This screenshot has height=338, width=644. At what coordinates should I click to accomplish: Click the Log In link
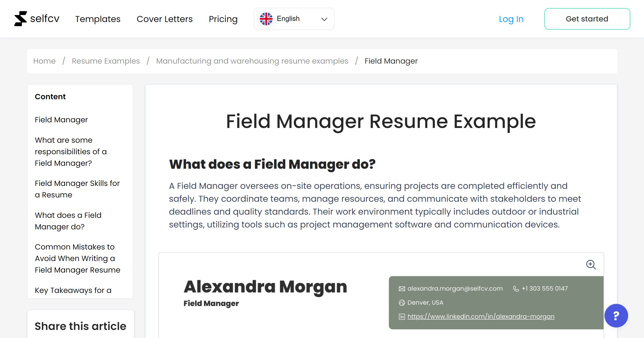point(511,19)
